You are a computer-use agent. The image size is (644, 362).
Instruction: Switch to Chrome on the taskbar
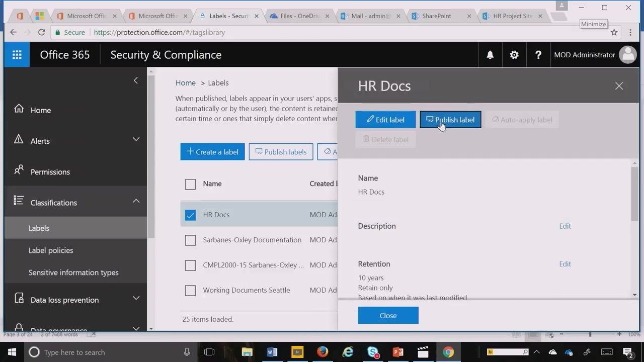tap(448, 352)
